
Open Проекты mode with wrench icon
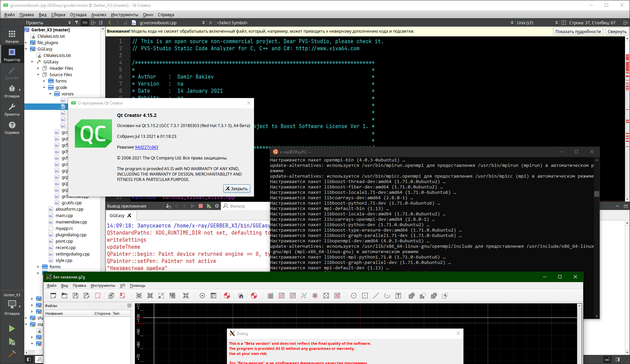pos(12,109)
